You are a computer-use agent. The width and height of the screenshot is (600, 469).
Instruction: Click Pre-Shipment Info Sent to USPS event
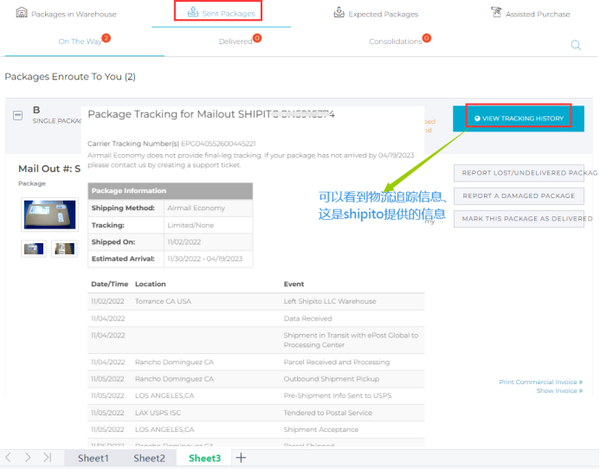(x=338, y=396)
